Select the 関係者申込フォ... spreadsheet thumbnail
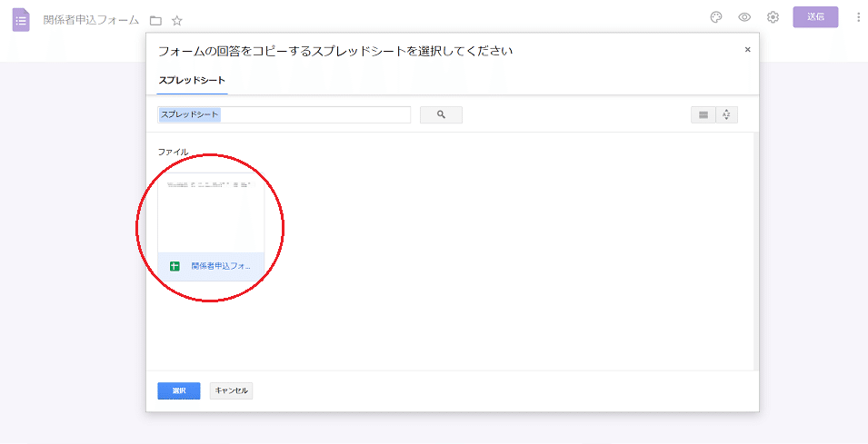 (x=211, y=227)
